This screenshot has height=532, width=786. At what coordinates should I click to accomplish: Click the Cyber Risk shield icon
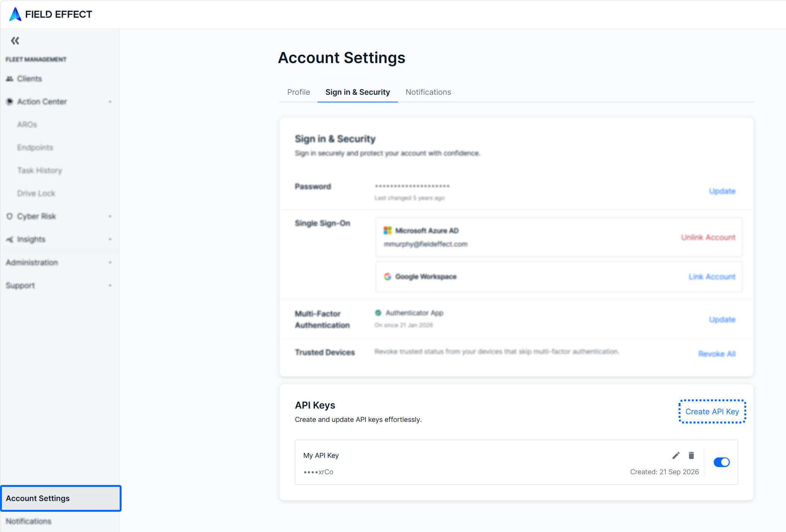pyautogui.click(x=10, y=216)
